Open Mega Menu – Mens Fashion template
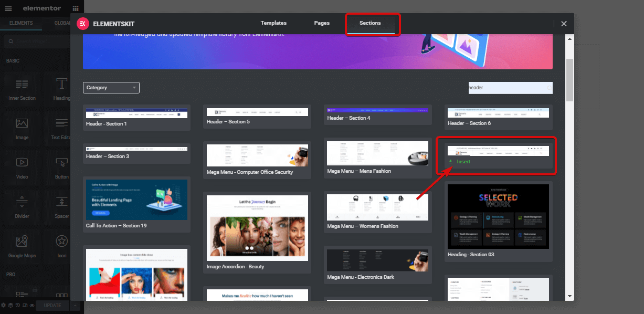Viewport: 644px width, 314px height. click(x=378, y=158)
